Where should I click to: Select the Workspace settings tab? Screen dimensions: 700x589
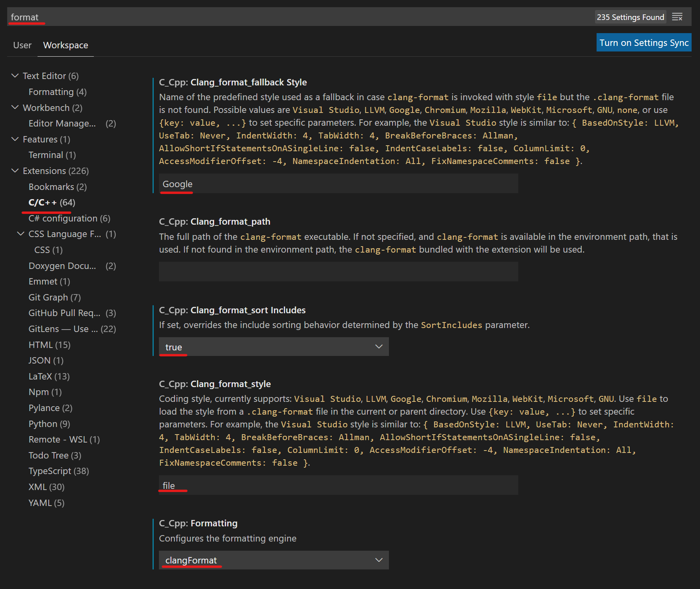pos(65,45)
